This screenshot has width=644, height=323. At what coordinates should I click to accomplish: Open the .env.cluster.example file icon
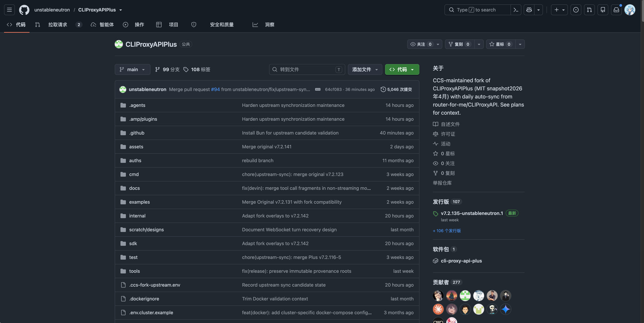[x=123, y=313]
